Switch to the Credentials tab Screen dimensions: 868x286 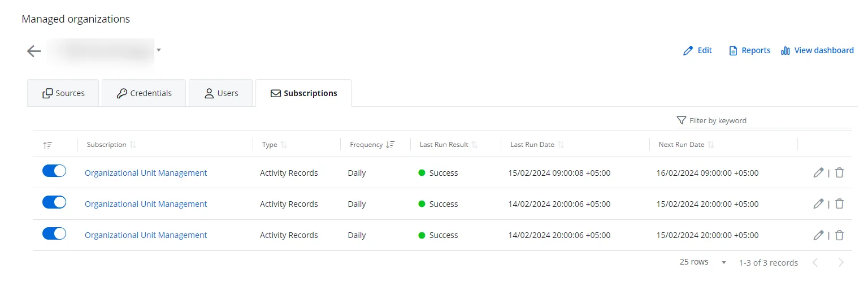point(144,93)
